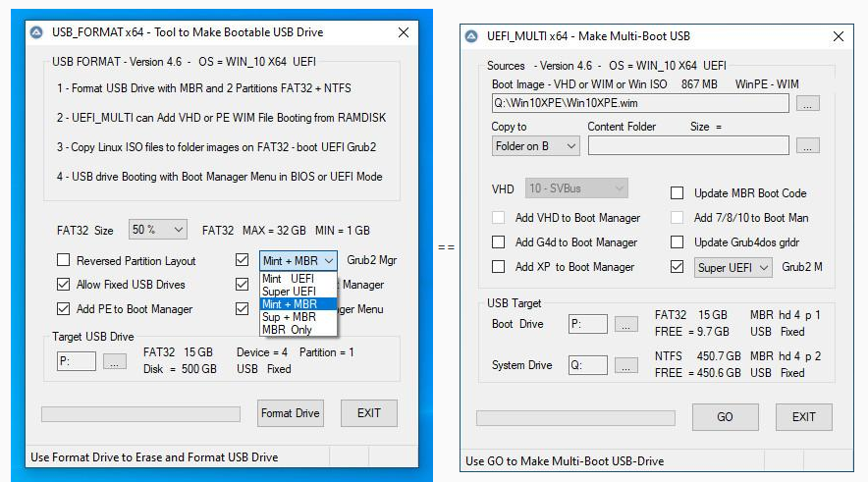Open the Copy to Folder dropdown
This screenshot has width=868, height=482.
click(536, 146)
